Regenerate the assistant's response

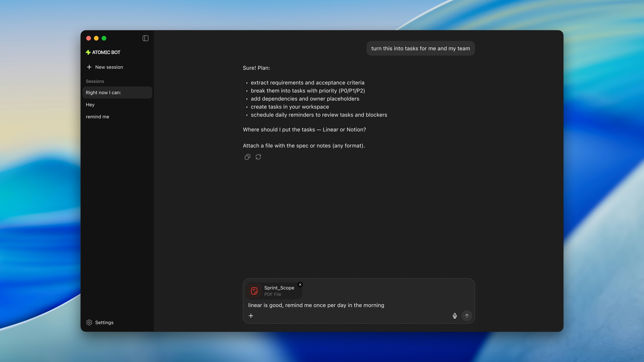tap(258, 157)
